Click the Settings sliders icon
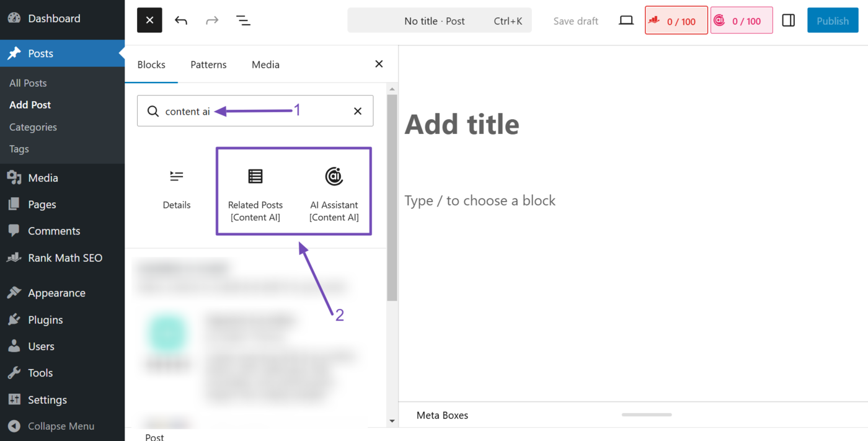The height and width of the screenshot is (441, 868). pyautogui.click(x=14, y=399)
